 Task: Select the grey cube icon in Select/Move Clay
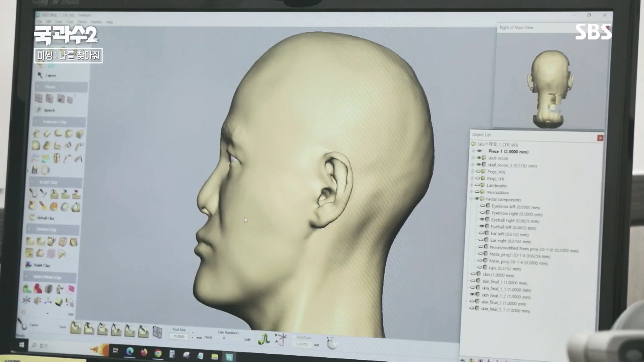click(49, 289)
